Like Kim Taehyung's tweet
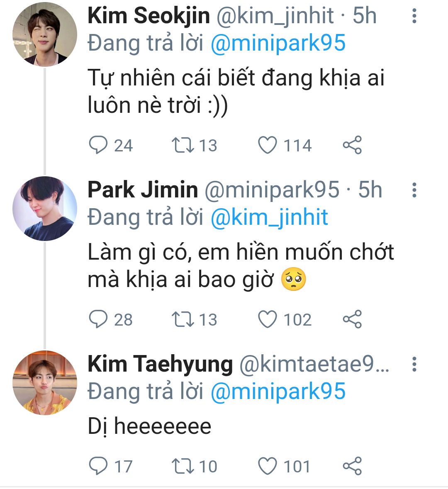448x489 pixels. [268, 466]
